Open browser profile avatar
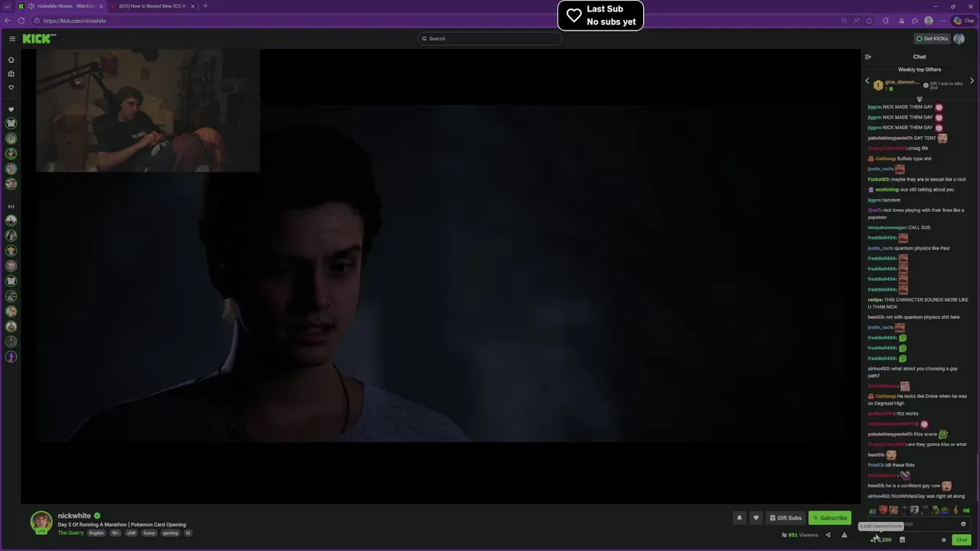 (x=929, y=21)
